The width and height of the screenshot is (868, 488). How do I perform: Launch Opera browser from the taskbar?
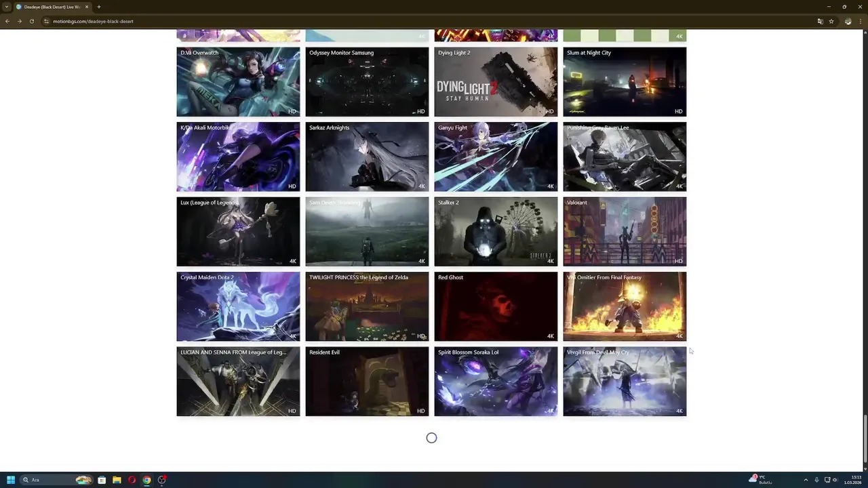click(132, 480)
